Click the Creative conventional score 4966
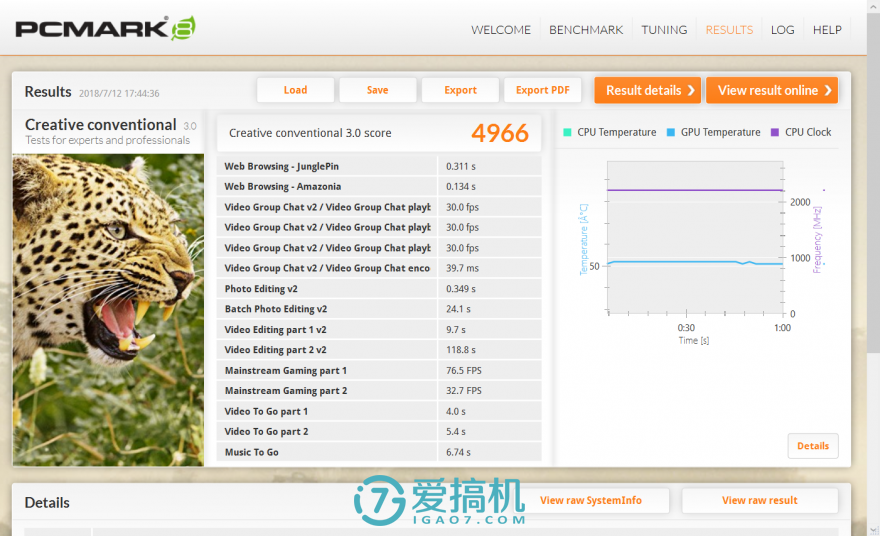880x536 pixels. coord(499,133)
